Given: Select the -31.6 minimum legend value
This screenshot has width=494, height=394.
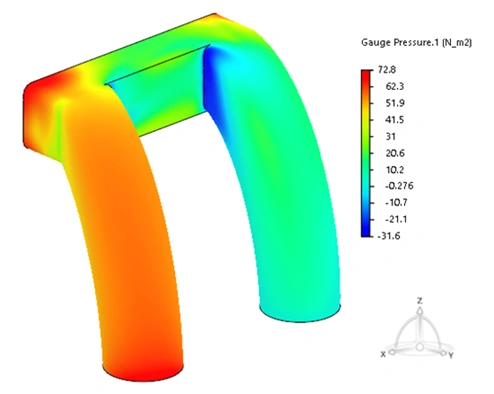Looking at the screenshot, I should click(389, 236).
